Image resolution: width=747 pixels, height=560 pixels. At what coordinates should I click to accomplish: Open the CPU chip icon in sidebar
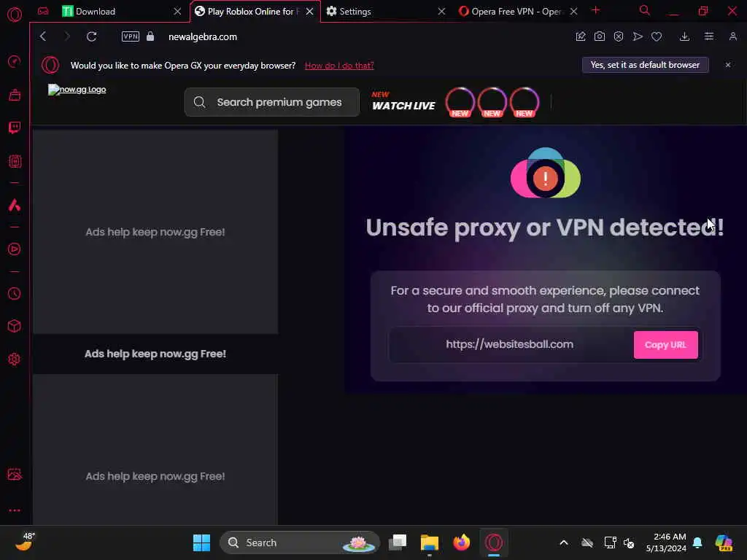15,161
